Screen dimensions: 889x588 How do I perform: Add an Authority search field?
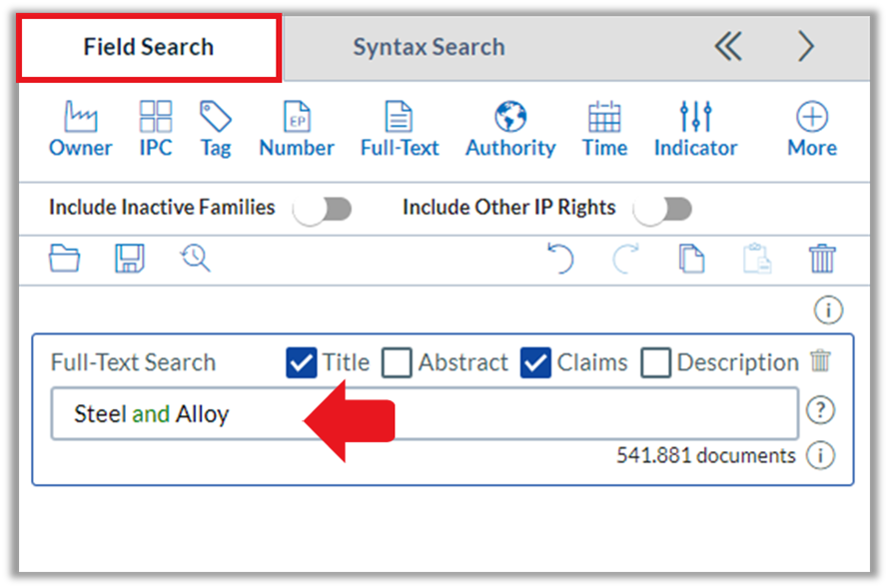(x=510, y=129)
